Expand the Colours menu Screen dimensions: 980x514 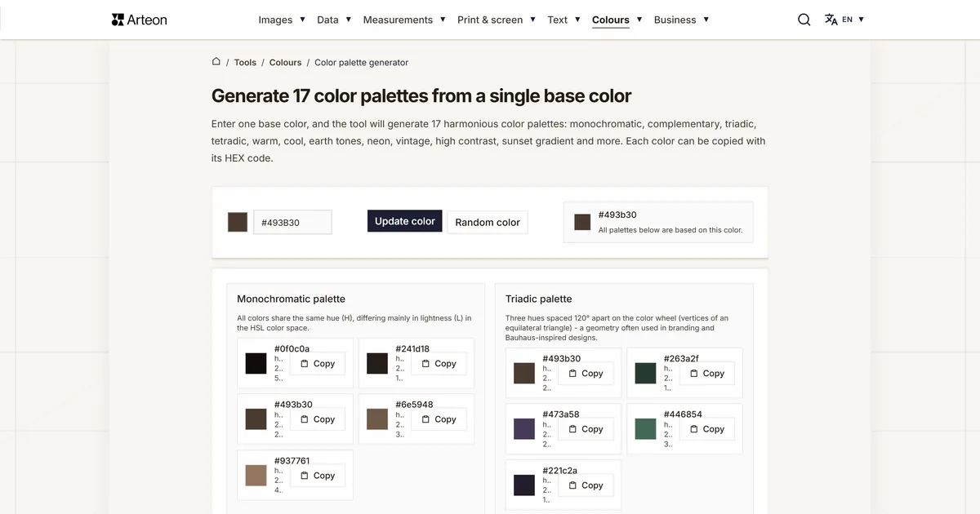(x=617, y=20)
